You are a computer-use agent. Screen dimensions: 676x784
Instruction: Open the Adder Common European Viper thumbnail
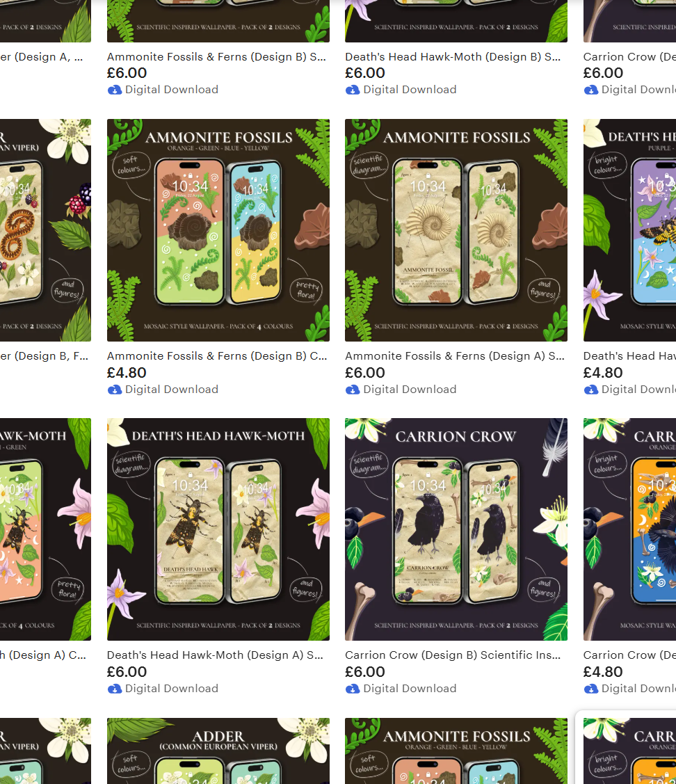coord(218,751)
